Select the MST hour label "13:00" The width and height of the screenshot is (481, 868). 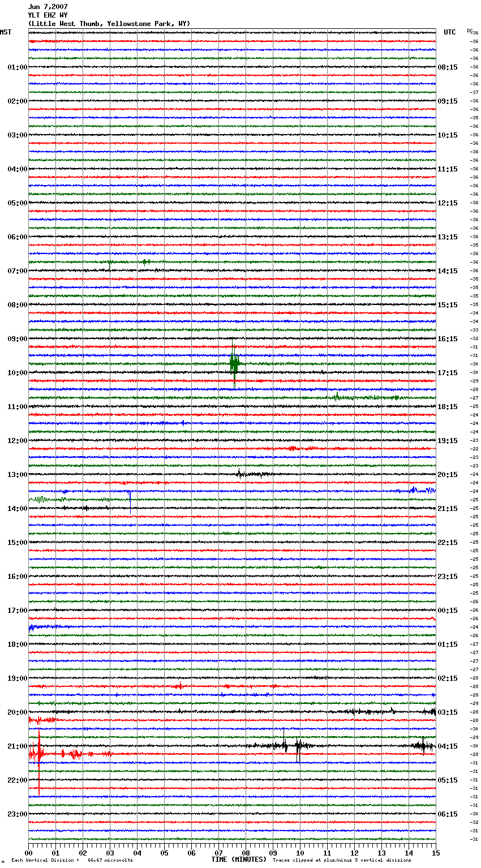[x=18, y=475]
